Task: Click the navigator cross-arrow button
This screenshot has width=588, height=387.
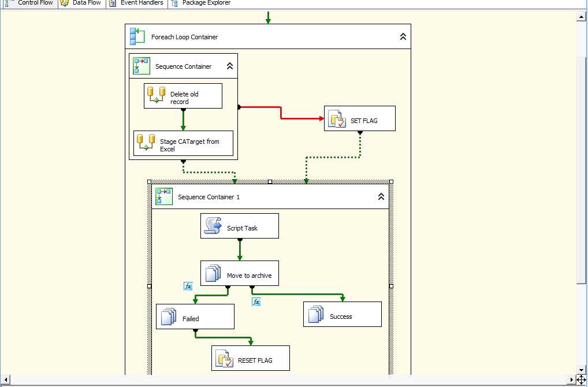Action: (581, 379)
